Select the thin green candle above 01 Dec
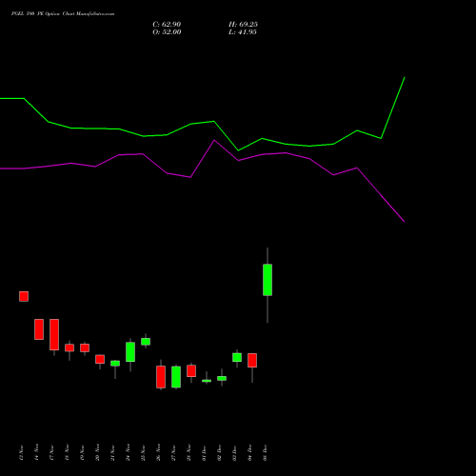The height and width of the screenshot is (476, 476). (207, 381)
